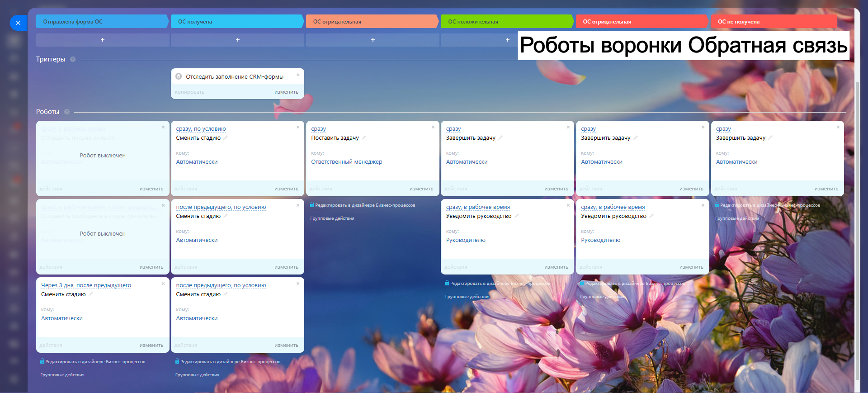This screenshot has height=393, width=868.
Task: Add a robot under ОС положительная with plus
Action: tap(507, 40)
